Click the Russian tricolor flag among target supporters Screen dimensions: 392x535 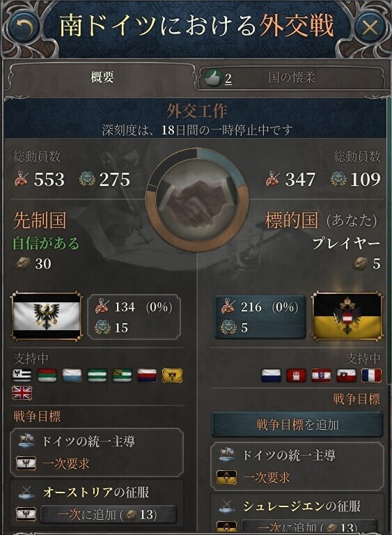[272, 375]
